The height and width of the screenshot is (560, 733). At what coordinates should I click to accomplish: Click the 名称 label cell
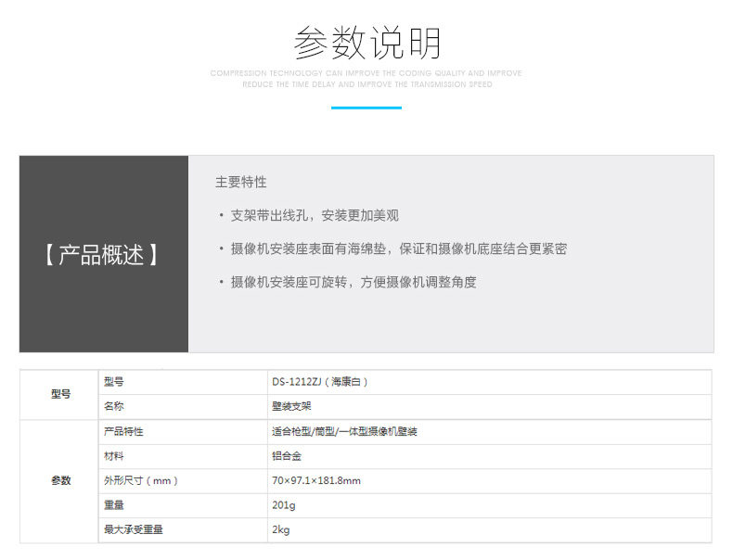[x=183, y=407]
